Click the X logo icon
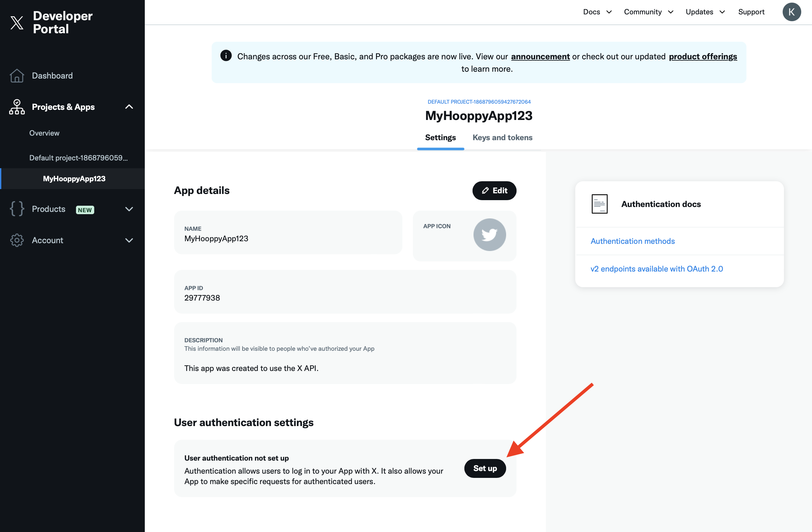812x532 pixels. click(x=17, y=22)
